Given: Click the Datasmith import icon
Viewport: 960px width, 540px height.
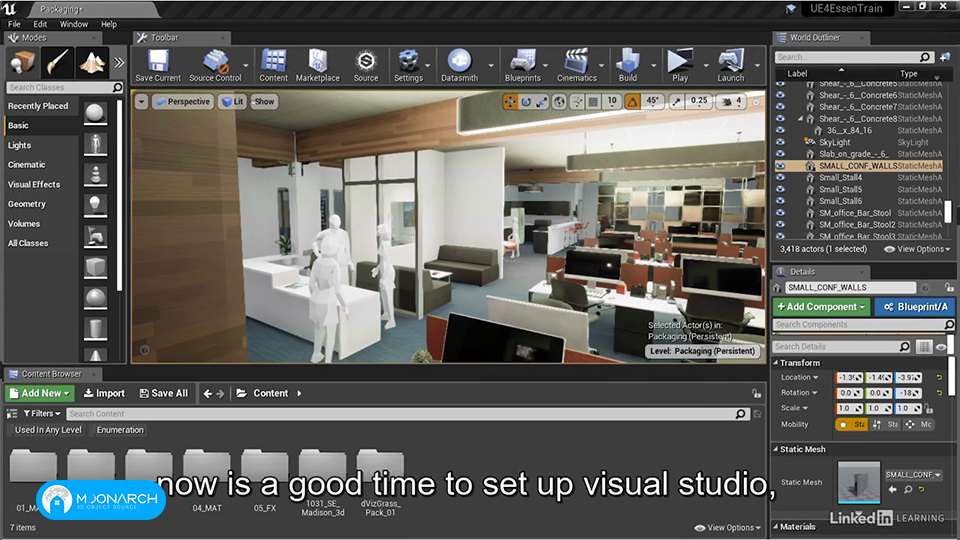Looking at the screenshot, I should coord(459,65).
